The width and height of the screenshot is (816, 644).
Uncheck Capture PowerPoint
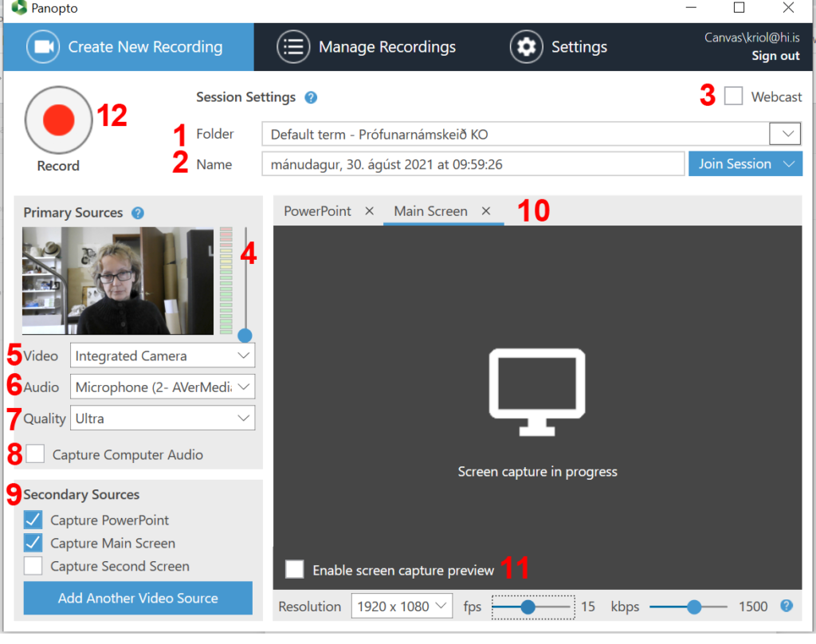point(33,520)
